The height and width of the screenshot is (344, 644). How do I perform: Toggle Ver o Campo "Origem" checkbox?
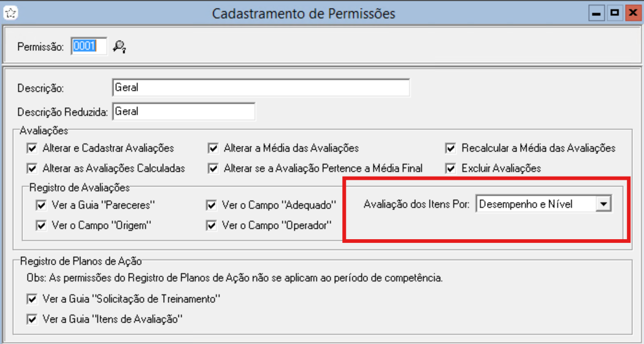pos(41,226)
